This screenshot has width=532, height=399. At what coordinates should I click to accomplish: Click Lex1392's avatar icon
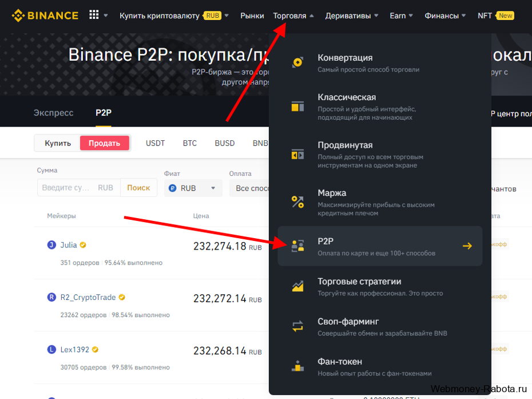(51, 349)
